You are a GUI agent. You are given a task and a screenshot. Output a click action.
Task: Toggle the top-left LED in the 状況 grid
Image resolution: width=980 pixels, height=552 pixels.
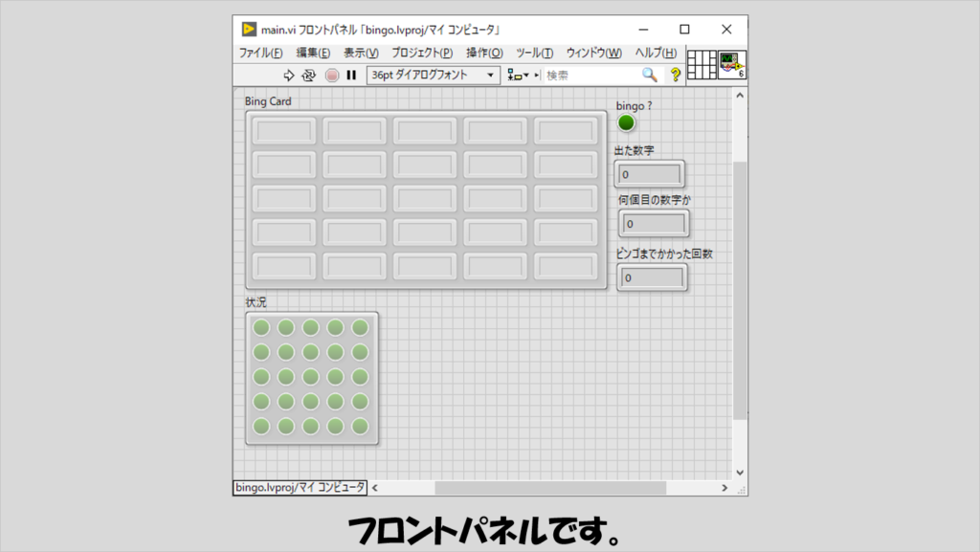261,327
